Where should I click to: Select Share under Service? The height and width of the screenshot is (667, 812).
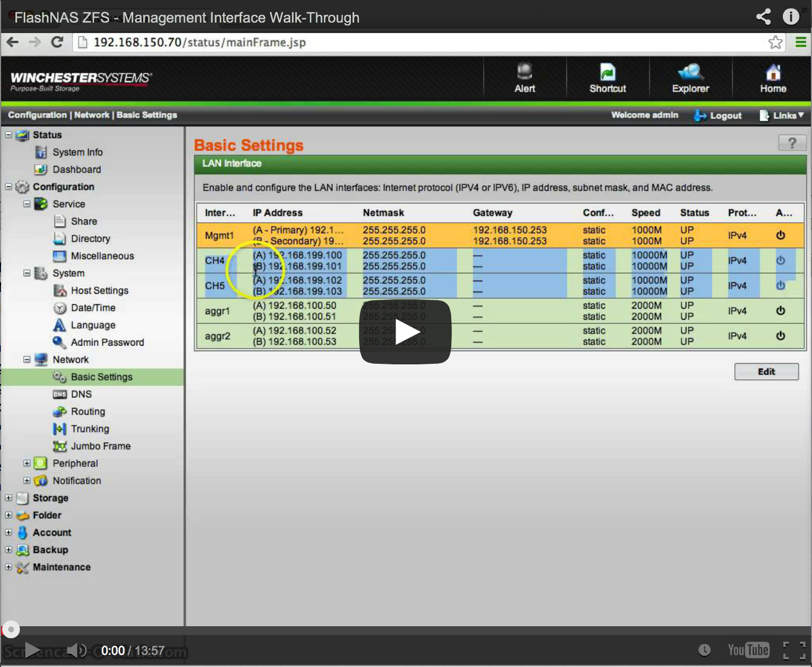(84, 221)
